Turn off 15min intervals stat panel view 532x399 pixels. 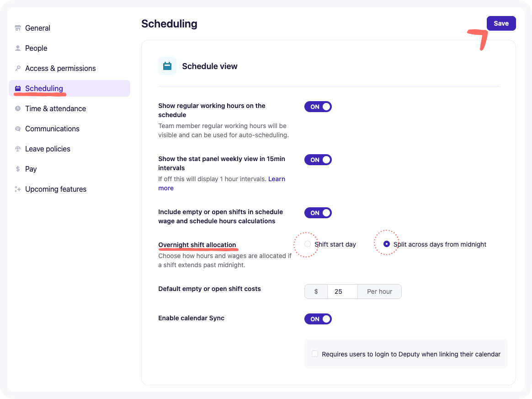[318, 160]
